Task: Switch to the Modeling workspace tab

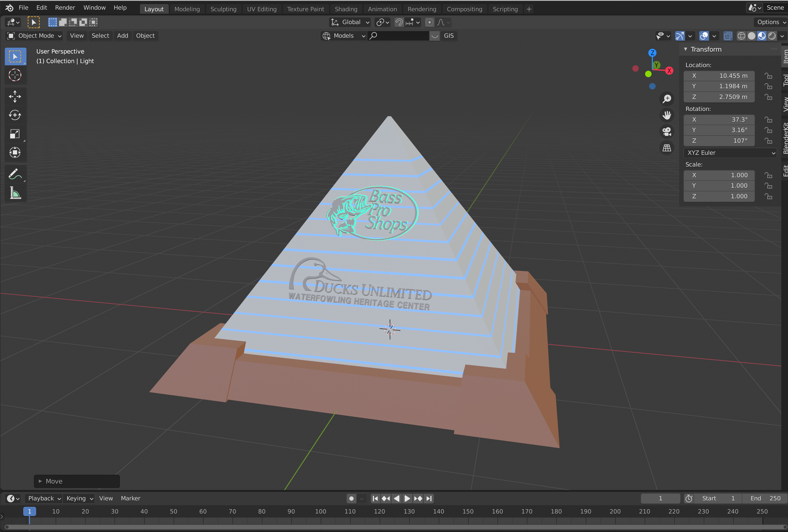Action: [x=187, y=9]
